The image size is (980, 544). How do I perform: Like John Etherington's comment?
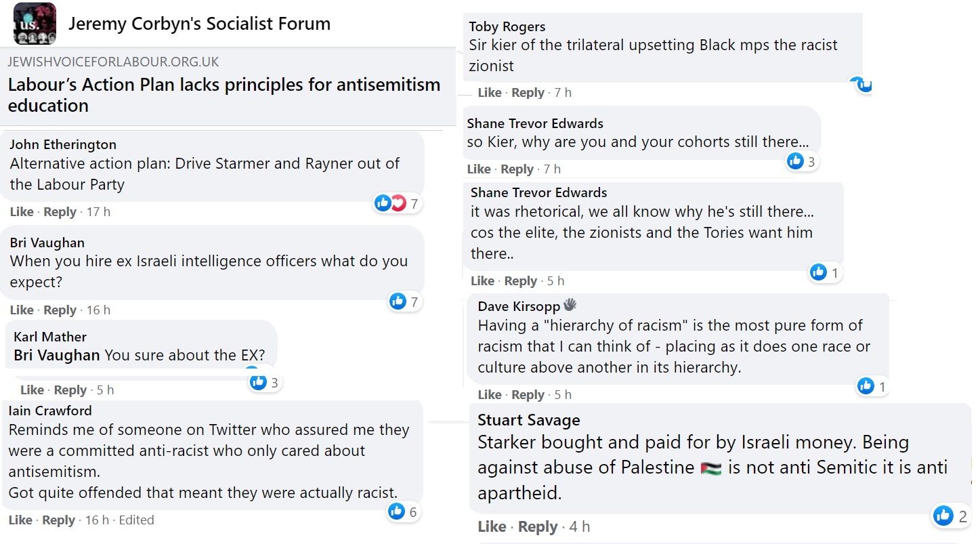22,212
